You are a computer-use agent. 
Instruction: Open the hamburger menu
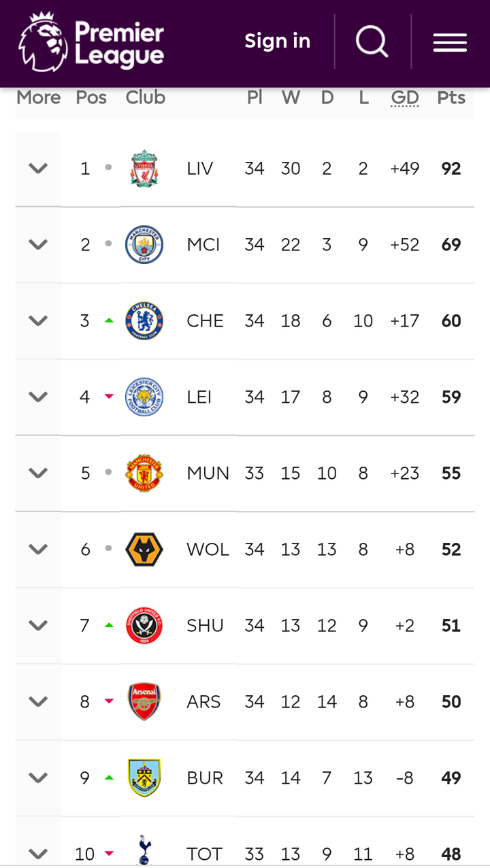coord(450,42)
